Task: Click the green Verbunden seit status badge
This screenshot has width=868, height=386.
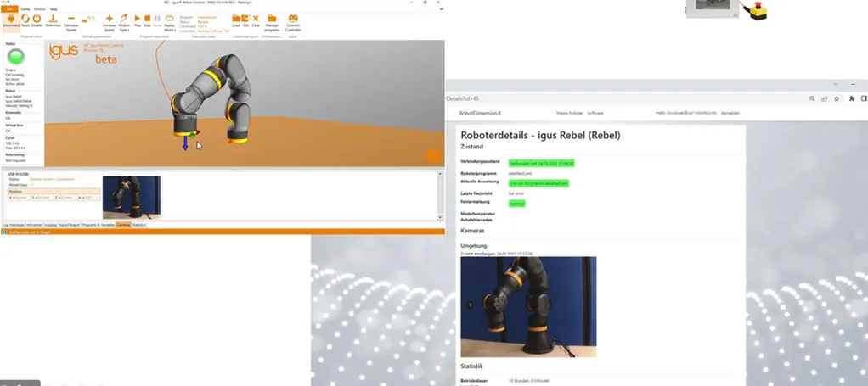Action: (x=541, y=163)
